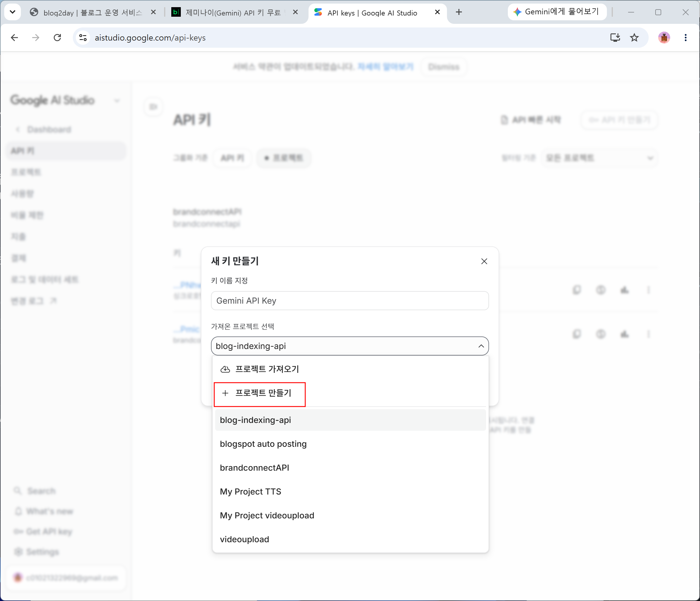Viewport: 700px width, 601px height.
Task: Expand the Google AI Studio logo dropdown
Action: tap(117, 101)
